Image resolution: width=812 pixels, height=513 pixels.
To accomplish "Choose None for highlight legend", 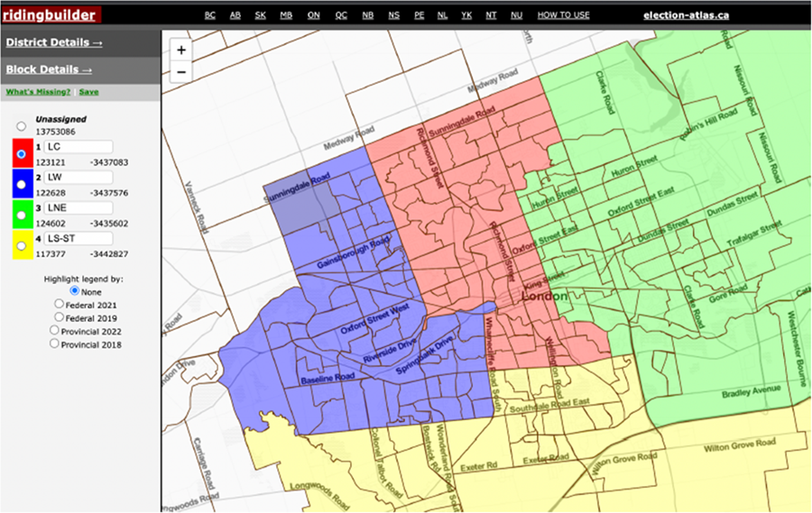I will [75, 291].
